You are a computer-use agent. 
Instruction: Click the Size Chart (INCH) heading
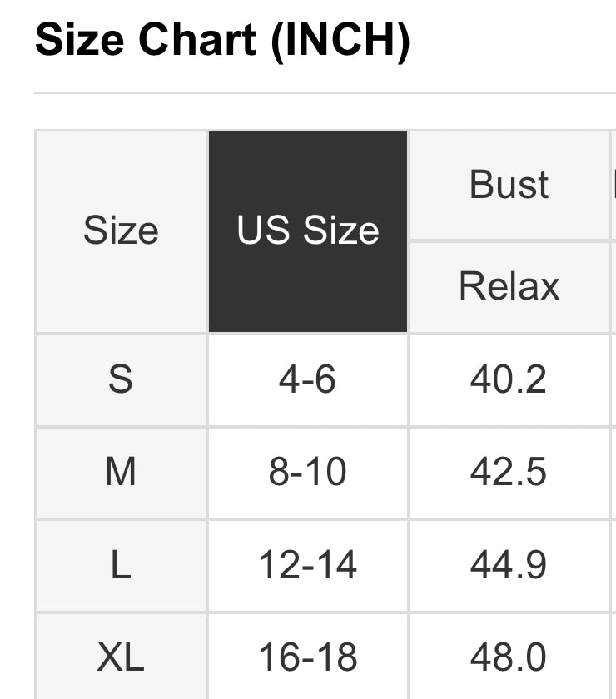tap(222, 40)
